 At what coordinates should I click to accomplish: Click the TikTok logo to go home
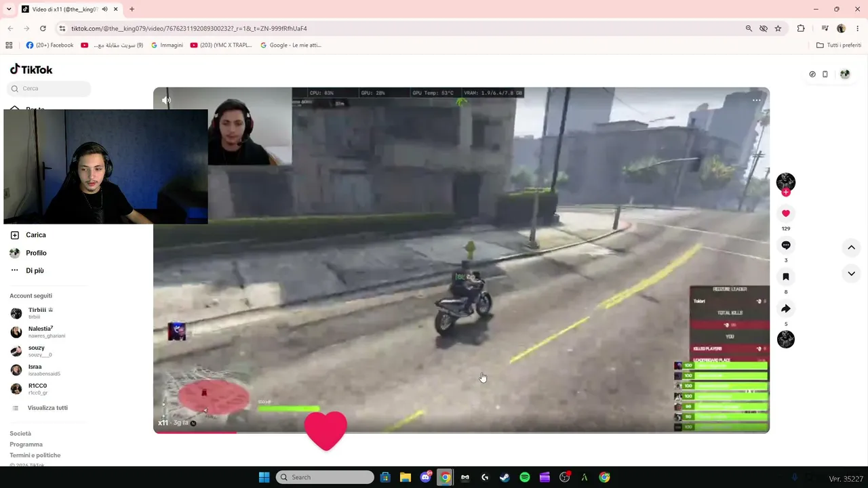click(x=31, y=69)
